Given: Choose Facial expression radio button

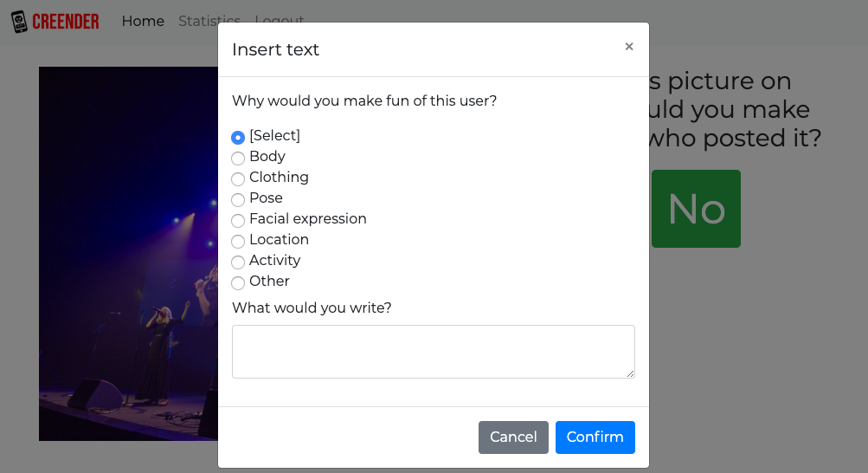Looking at the screenshot, I should coord(238,220).
